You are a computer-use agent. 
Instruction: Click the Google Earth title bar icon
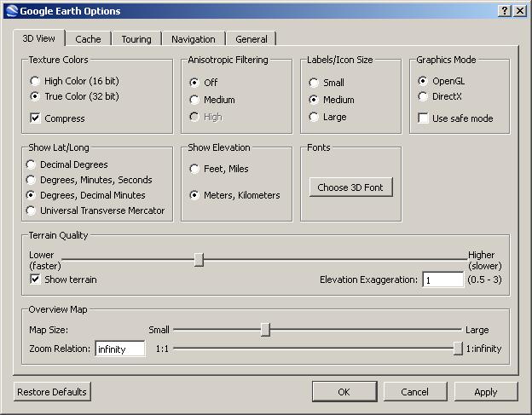(x=12, y=11)
